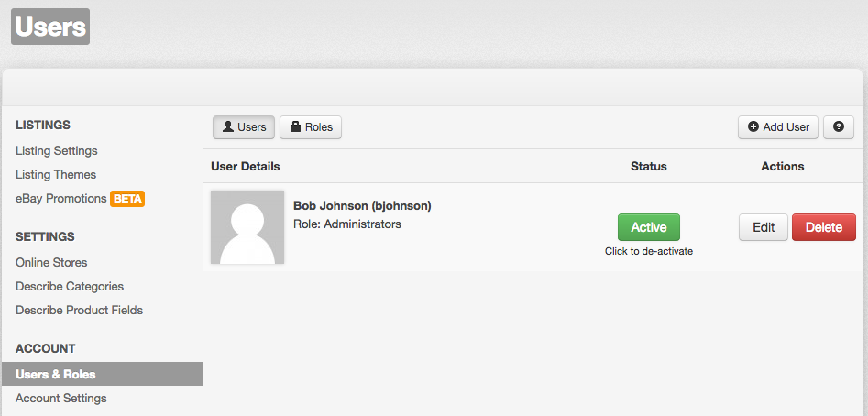Edit the Bob Johnson user
This screenshot has height=416, width=868.
(763, 227)
